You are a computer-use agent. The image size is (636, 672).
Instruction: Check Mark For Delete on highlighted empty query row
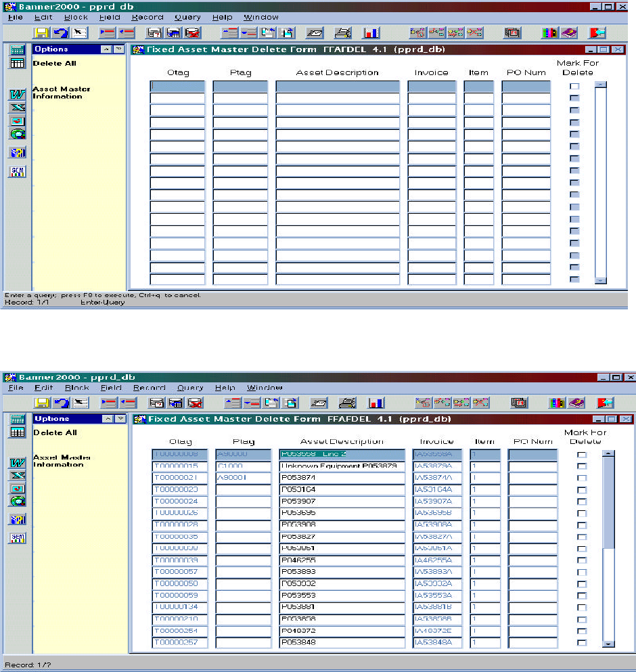pyautogui.click(x=574, y=86)
